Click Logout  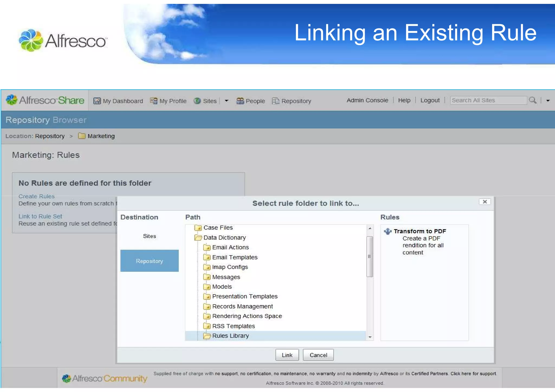coord(430,100)
